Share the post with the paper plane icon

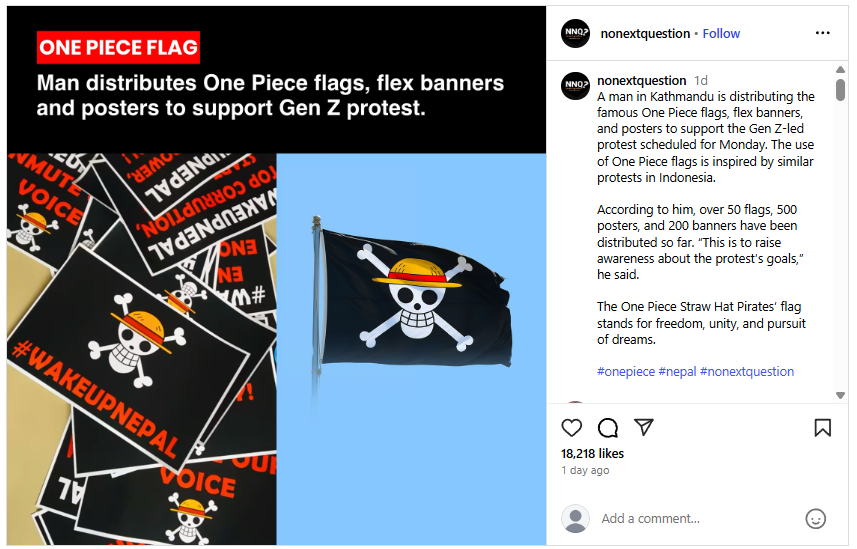(644, 427)
